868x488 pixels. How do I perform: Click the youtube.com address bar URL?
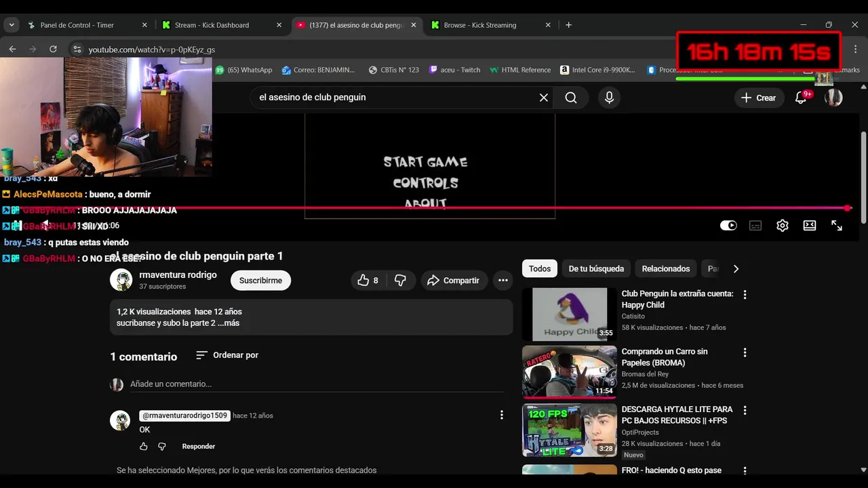[151, 49]
